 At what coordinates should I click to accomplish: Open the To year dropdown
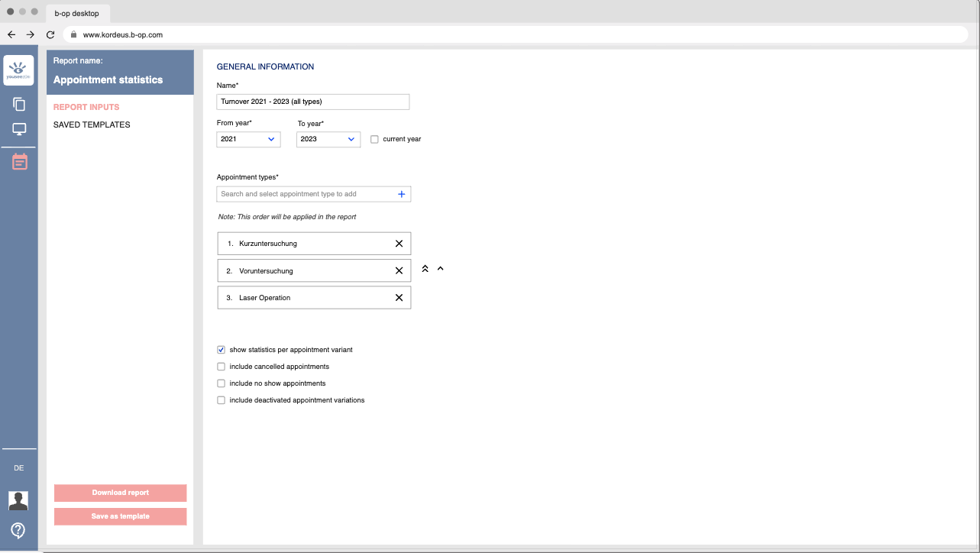[x=328, y=139]
